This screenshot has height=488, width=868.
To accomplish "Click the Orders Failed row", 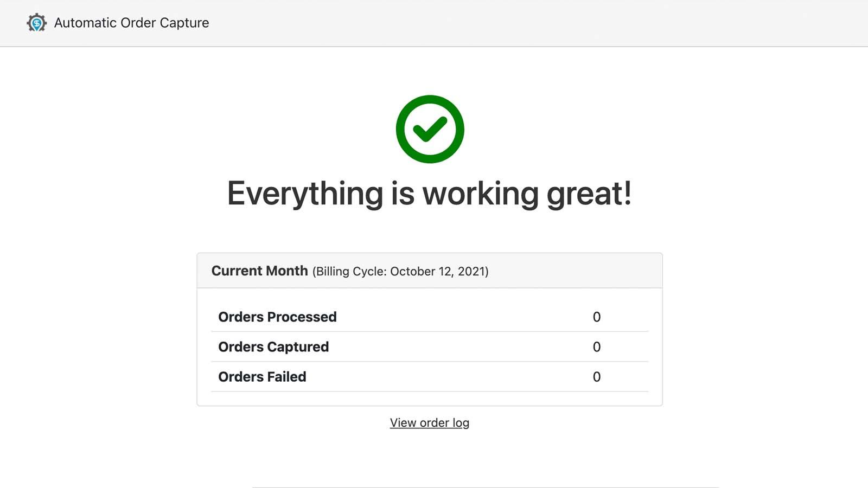I will click(261, 377).
